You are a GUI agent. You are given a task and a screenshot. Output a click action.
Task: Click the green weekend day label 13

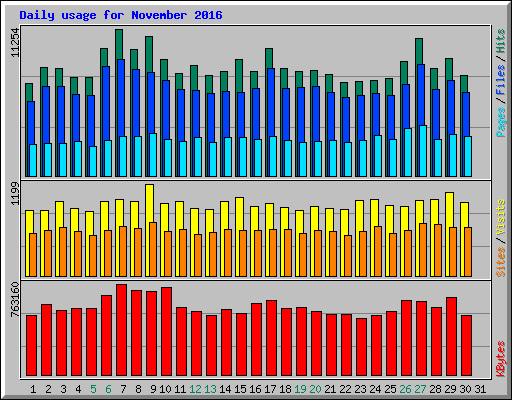210,389
